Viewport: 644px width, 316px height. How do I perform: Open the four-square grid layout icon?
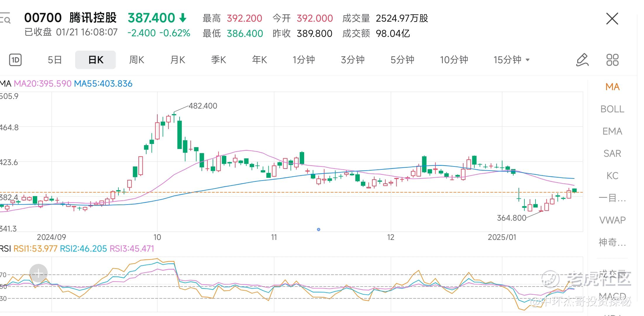(x=612, y=60)
